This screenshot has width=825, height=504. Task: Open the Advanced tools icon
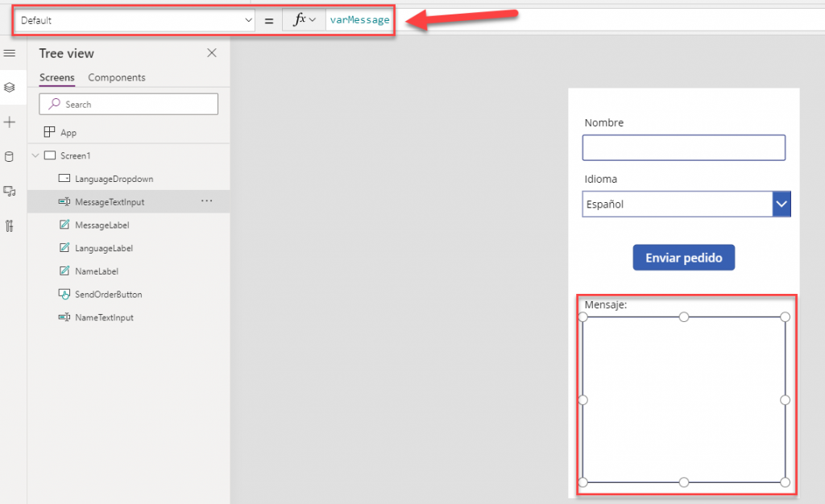click(10, 226)
